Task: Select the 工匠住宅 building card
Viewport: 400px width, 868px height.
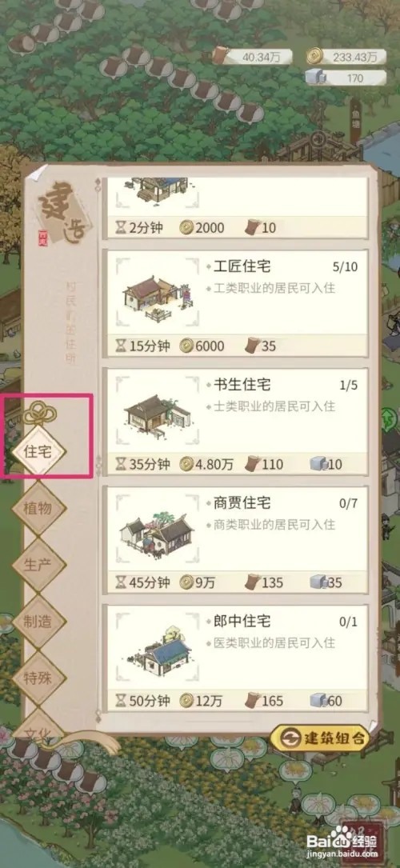Action: [x=237, y=303]
